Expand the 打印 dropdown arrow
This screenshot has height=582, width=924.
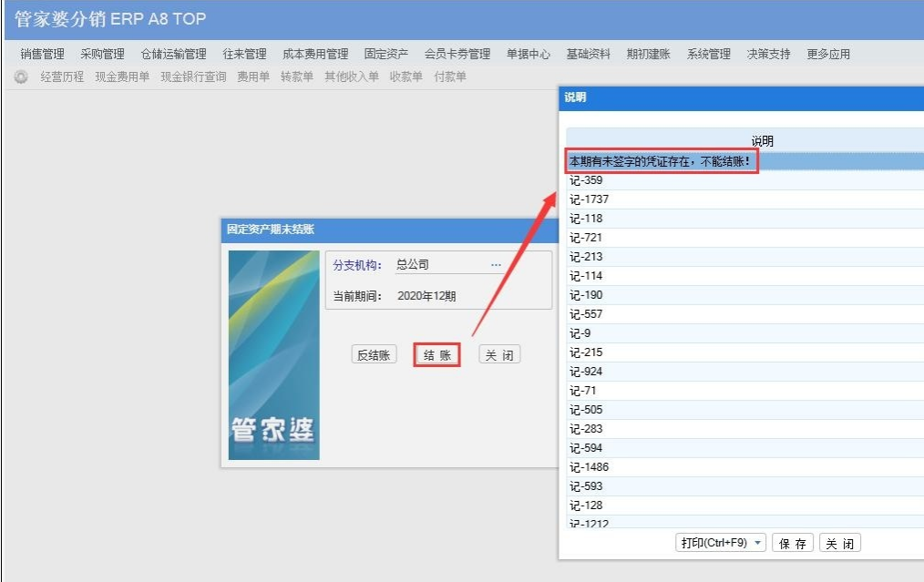tap(758, 543)
